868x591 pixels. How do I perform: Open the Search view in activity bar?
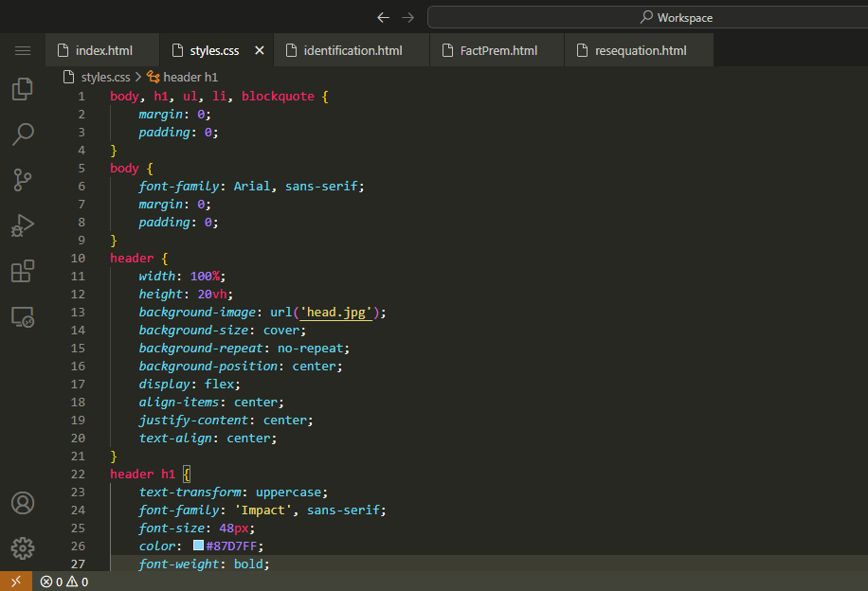(x=23, y=134)
